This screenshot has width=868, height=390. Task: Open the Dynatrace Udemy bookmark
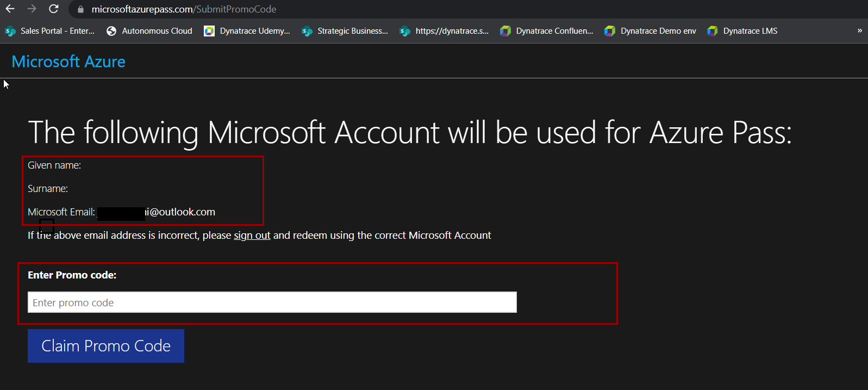pos(247,31)
